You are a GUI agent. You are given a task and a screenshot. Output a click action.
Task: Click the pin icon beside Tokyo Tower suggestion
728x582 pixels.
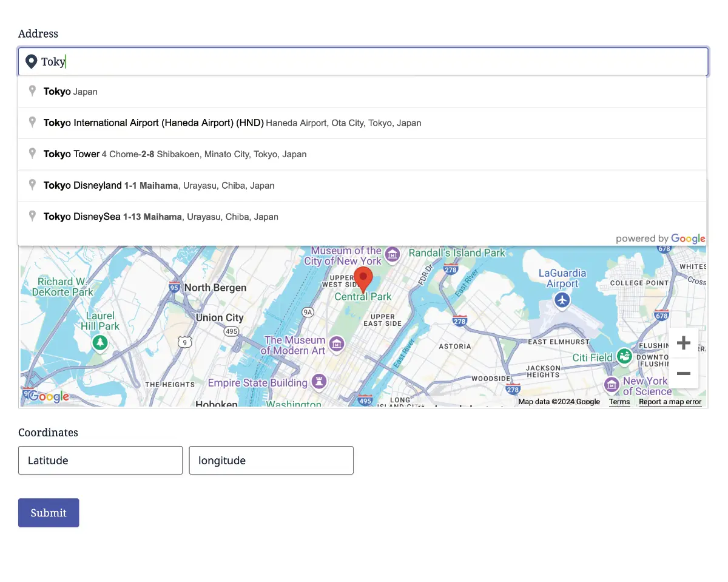tap(33, 154)
